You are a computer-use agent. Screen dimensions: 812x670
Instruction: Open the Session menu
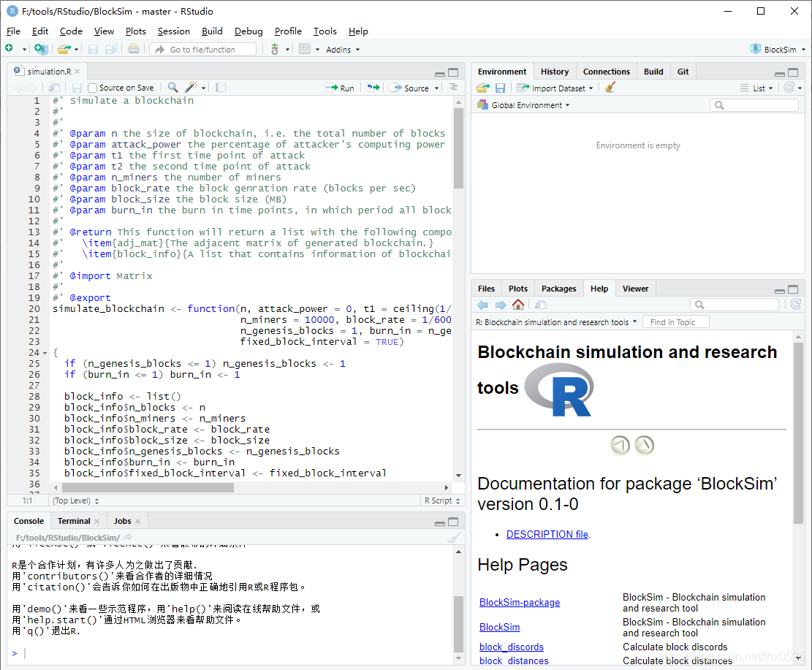173,31
